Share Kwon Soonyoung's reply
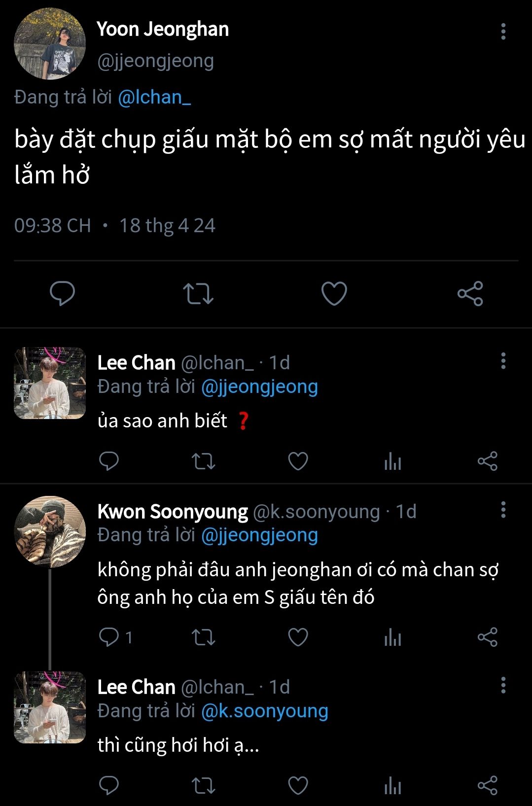 click(488, 637)
